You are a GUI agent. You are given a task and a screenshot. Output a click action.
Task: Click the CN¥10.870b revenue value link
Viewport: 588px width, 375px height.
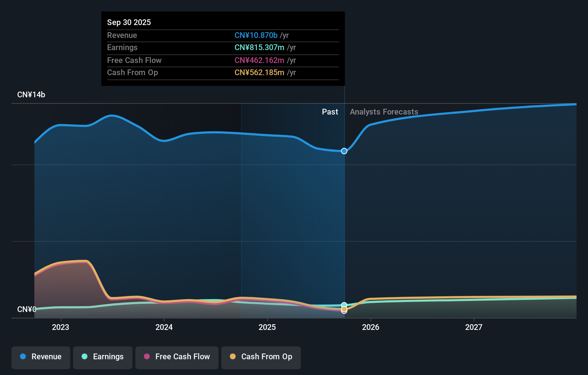(x=256, y=35)
